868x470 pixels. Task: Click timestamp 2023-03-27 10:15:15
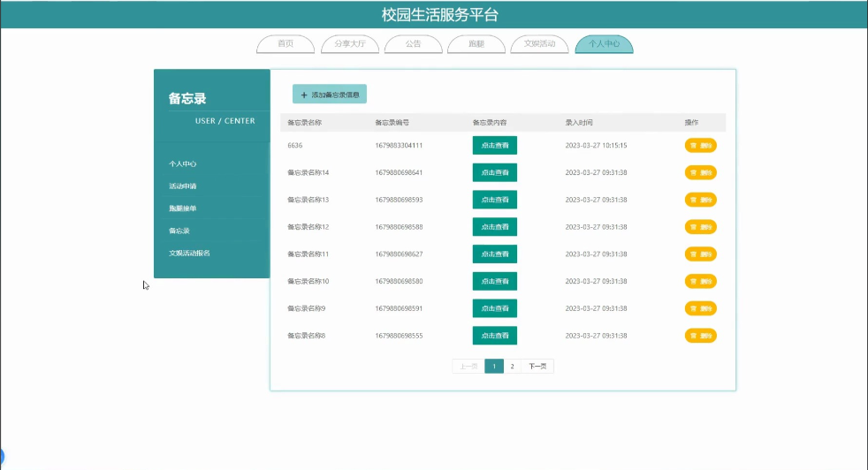point(596,145)
